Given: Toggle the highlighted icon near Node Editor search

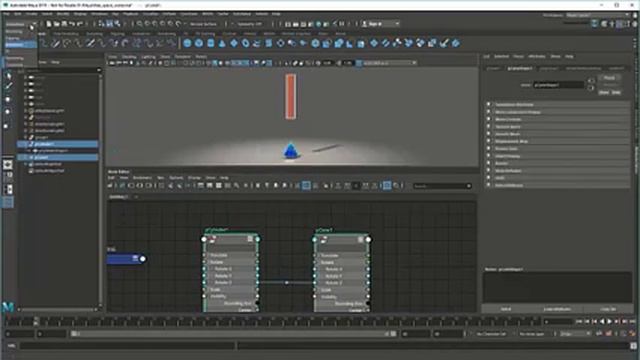Looking at the screenshot, I should click(x=387, y=186).
